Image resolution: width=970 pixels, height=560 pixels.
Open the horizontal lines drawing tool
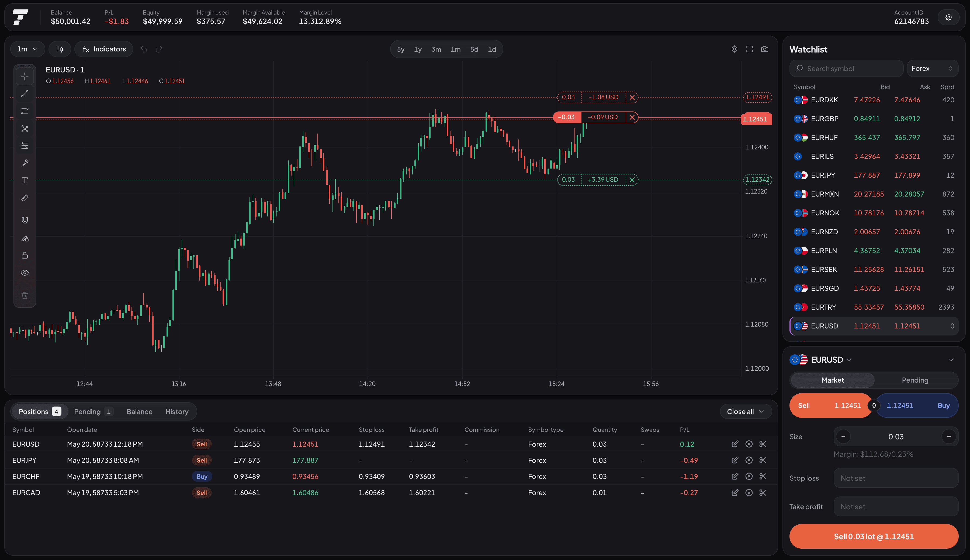(25, 111)
